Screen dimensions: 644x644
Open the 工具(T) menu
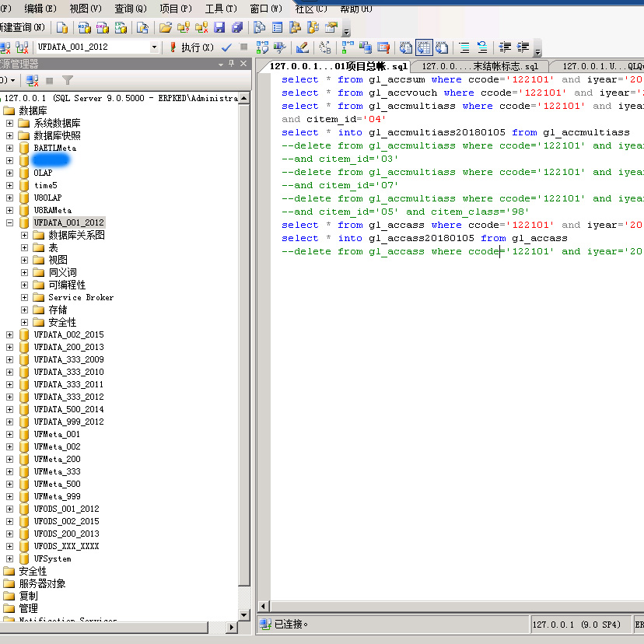click(220, 9)
